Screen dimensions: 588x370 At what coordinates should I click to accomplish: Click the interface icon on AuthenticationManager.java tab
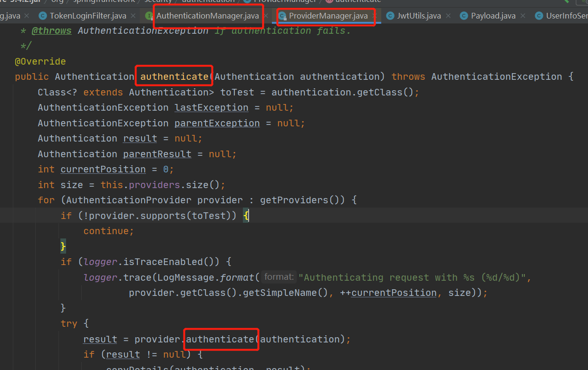[149, 16]
